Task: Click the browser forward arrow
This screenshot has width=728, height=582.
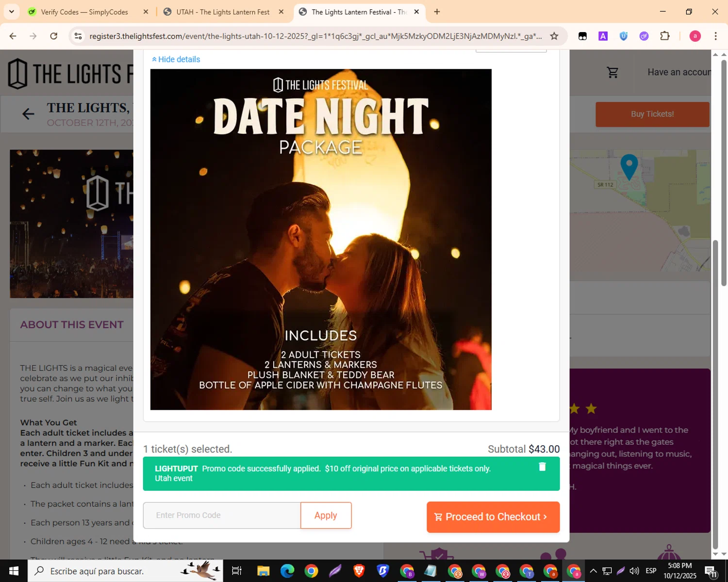Action: tap(33, 36)
